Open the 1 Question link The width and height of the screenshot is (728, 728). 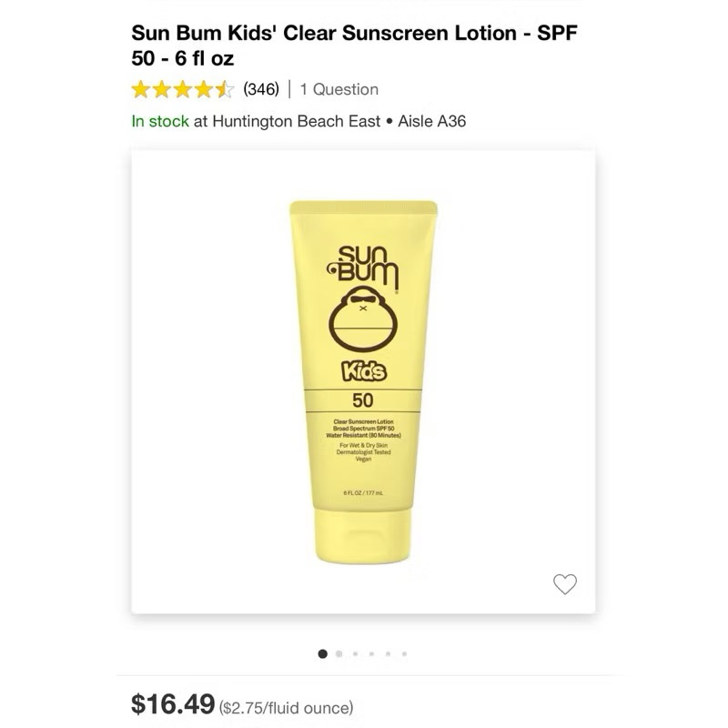coord(339,89)
